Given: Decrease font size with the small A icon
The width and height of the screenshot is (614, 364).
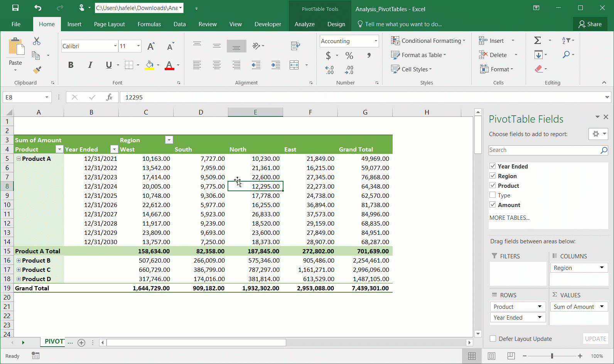Looking at the screenshot, I should [170, 46].
